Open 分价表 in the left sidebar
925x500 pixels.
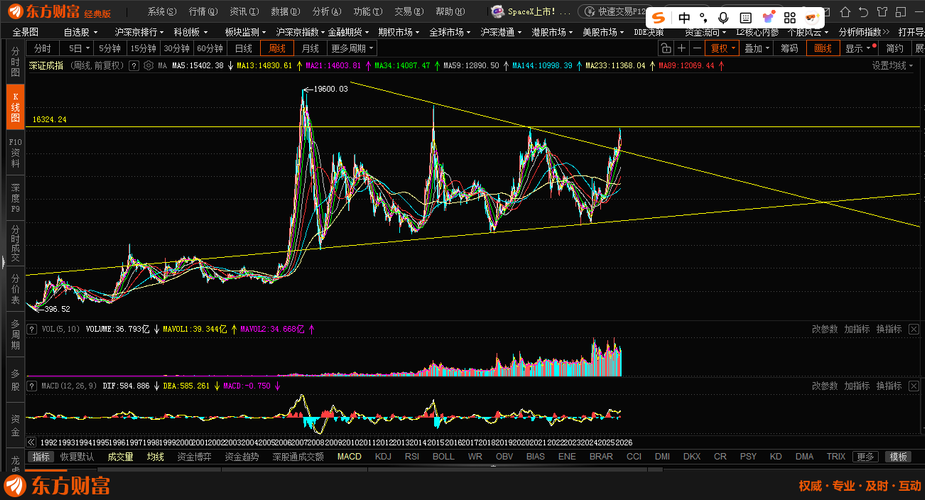[15, 289]
